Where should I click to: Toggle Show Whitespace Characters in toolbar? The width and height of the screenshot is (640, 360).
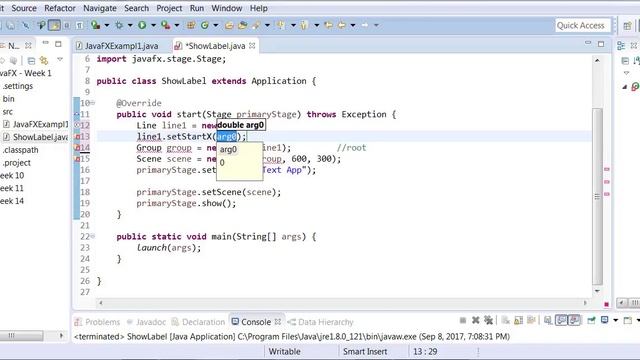click(80, 25)
